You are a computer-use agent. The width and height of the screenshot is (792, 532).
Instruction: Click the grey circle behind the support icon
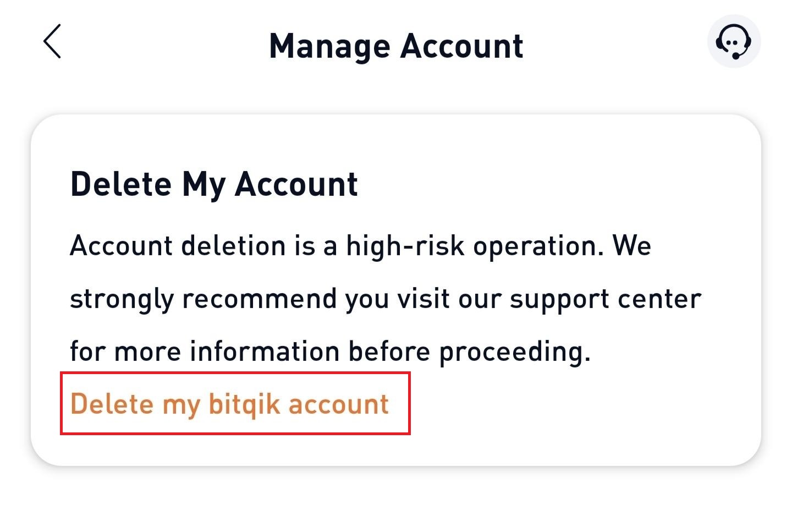tap(734, 42)
